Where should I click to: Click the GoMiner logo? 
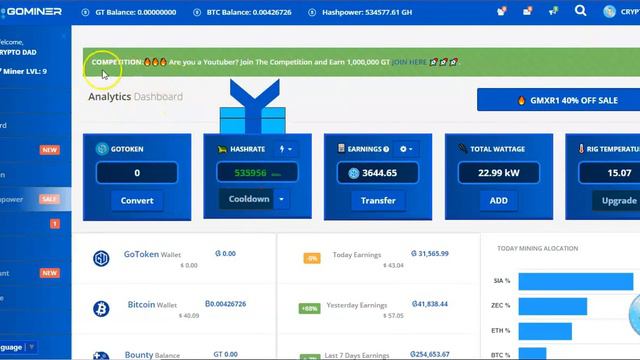[32, 11]
